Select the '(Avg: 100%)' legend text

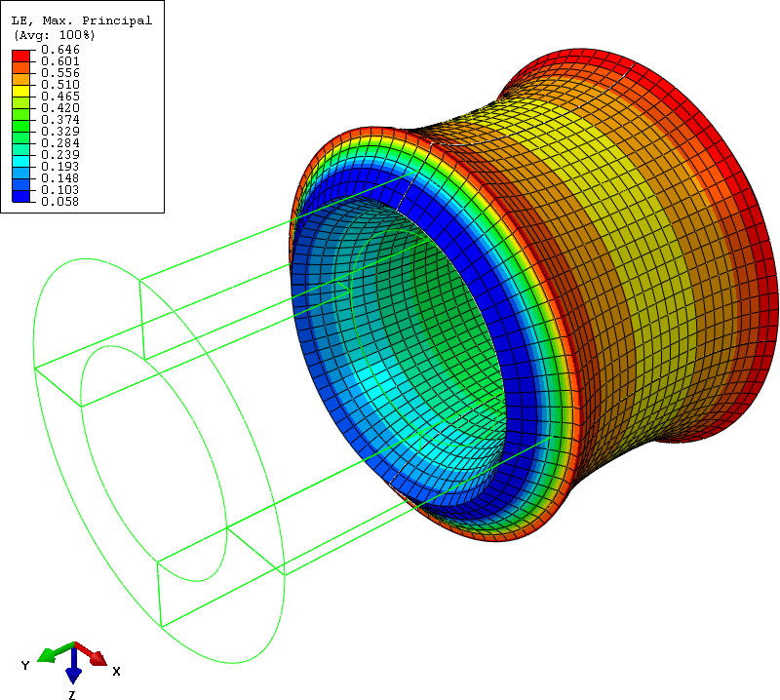(x=54, y=35)
